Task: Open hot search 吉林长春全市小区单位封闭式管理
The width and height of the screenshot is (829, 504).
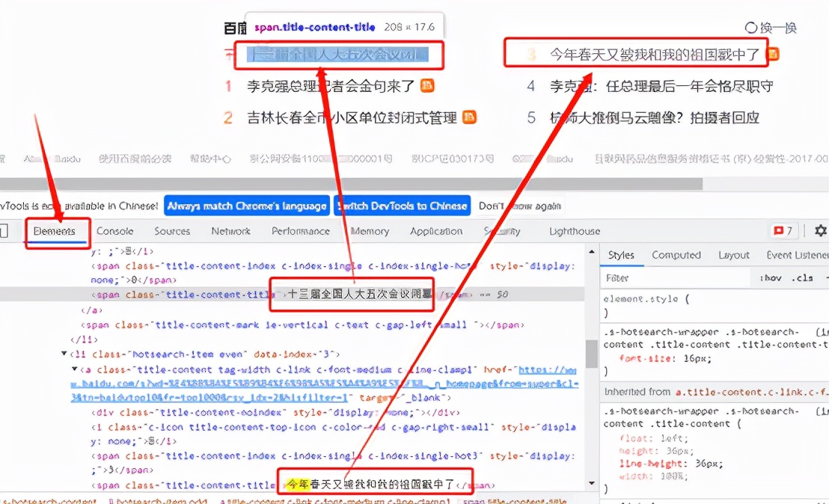Action: point(352,117)
